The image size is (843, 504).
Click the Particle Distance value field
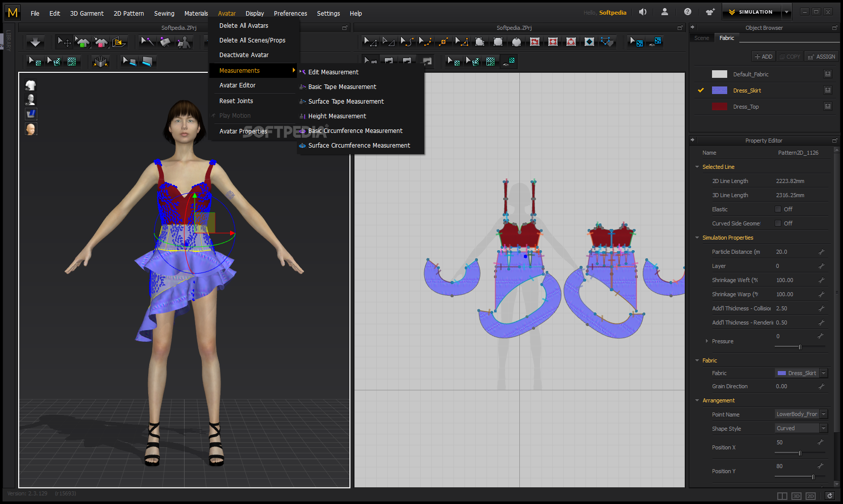point(795,252)
